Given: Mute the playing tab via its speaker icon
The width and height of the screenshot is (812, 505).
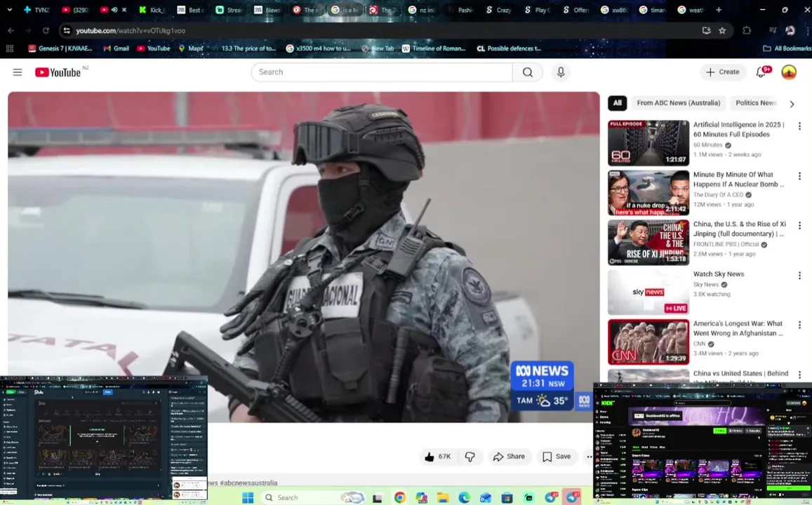Looking at the screenshot, I should (x=114, y=10).
